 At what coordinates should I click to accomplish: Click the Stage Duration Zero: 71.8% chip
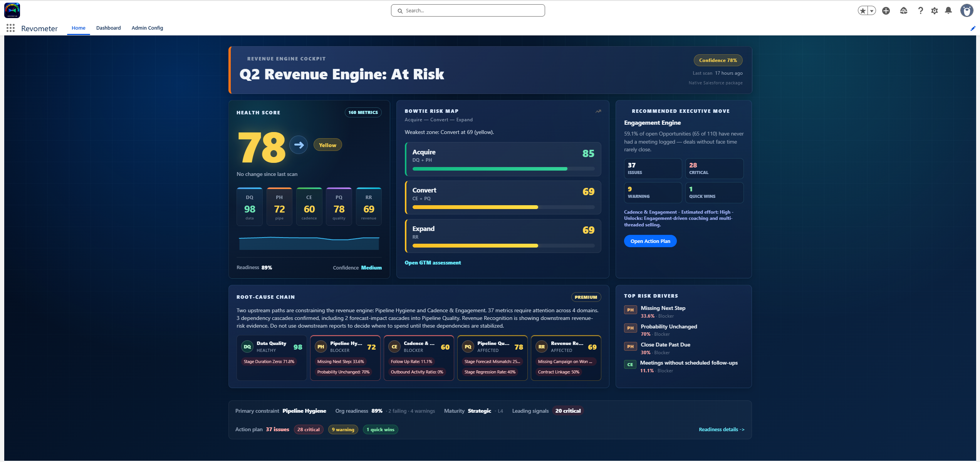(x=269, y=362)
